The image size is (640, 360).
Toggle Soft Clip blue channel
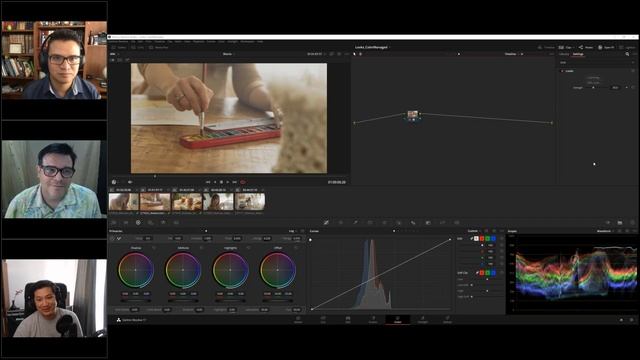493,273
